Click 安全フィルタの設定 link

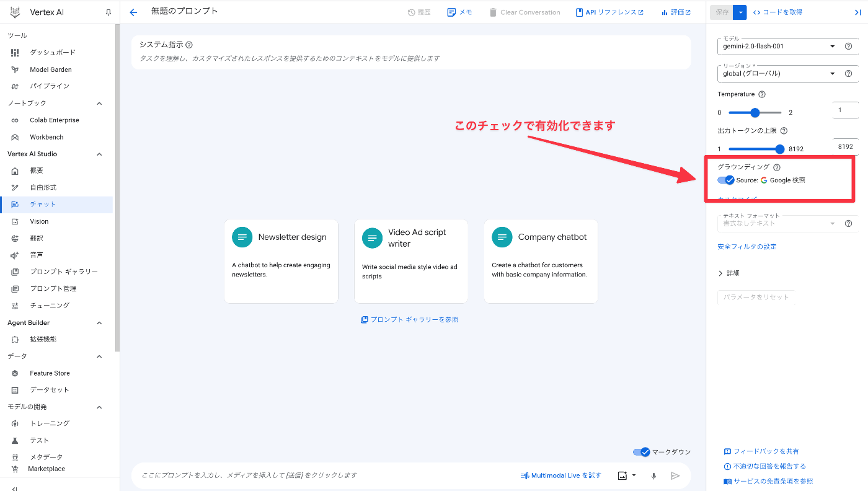point(746,247)
